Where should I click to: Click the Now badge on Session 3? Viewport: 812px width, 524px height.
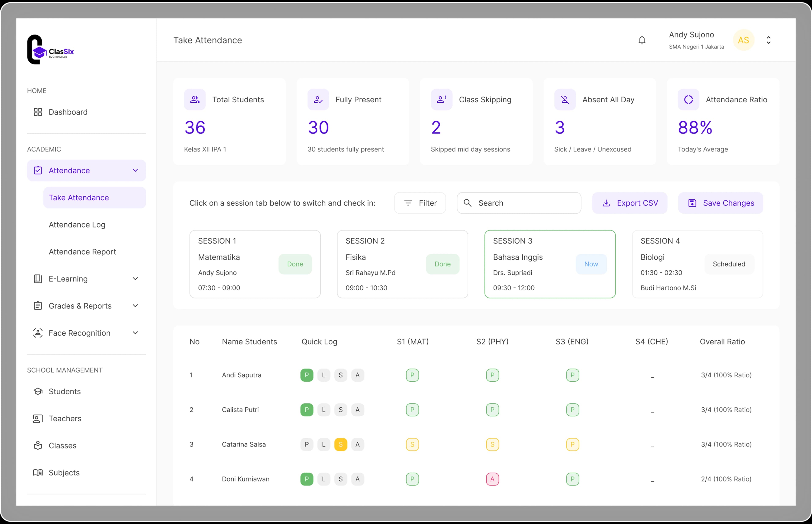(591, 264)
